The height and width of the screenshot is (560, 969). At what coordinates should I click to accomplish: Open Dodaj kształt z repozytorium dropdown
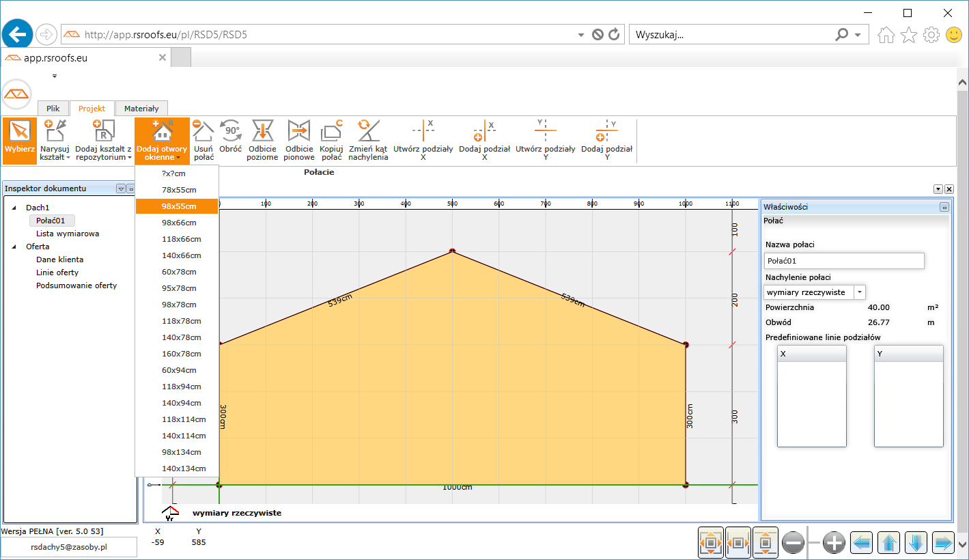click(x=104, y=140)
